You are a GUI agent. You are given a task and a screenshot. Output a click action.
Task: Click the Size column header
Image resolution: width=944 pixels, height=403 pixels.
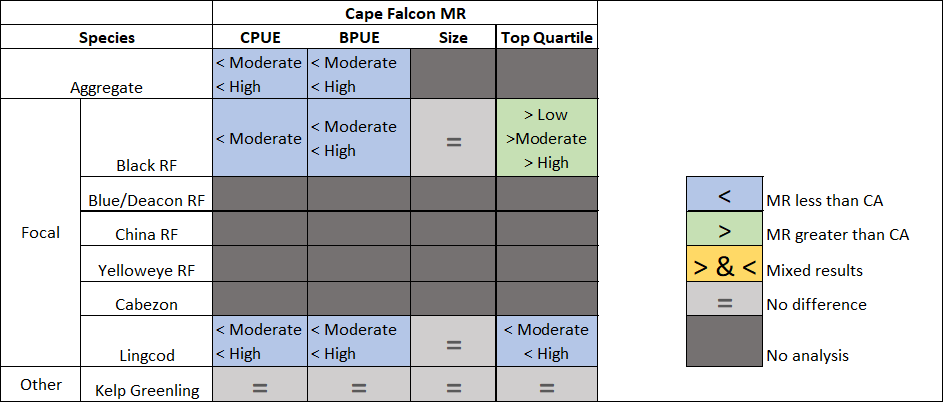tap(452, 38)
